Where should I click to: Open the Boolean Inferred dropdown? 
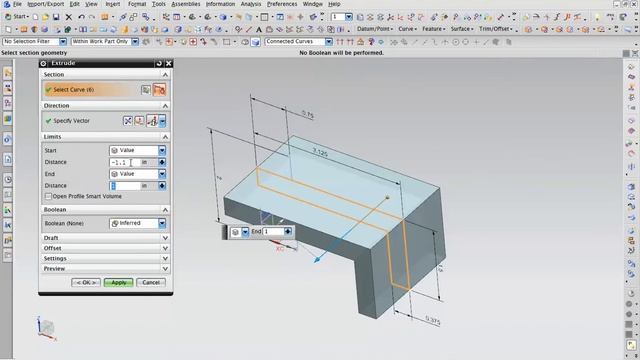click(x=162, y=223)
